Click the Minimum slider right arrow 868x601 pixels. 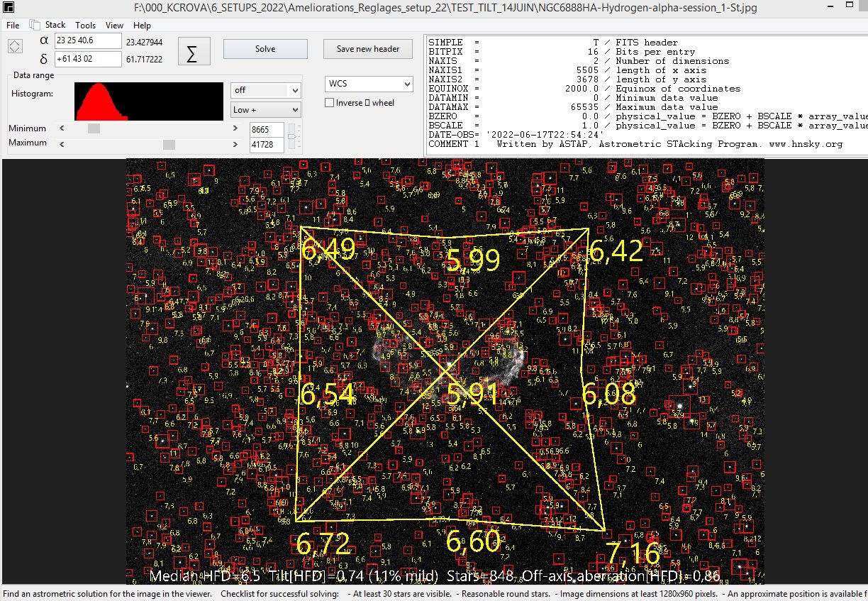coord(235,128)
